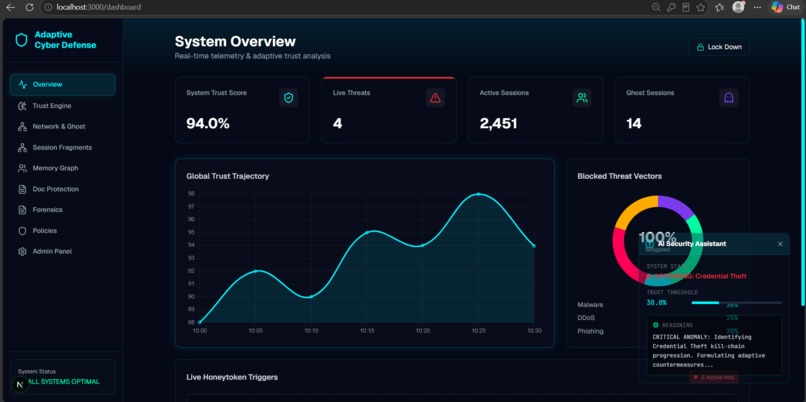Open the Copilot Chat button
The image size is (806, 402).
click(786, 7)
